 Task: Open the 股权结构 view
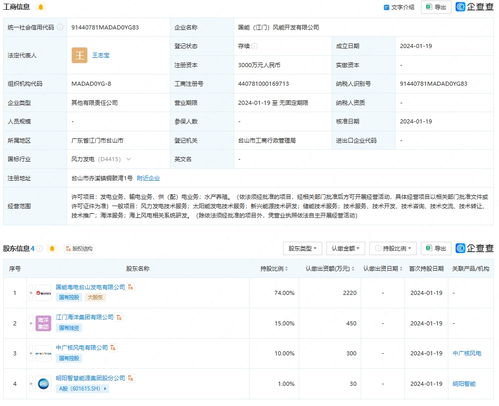tap(79, 248)
